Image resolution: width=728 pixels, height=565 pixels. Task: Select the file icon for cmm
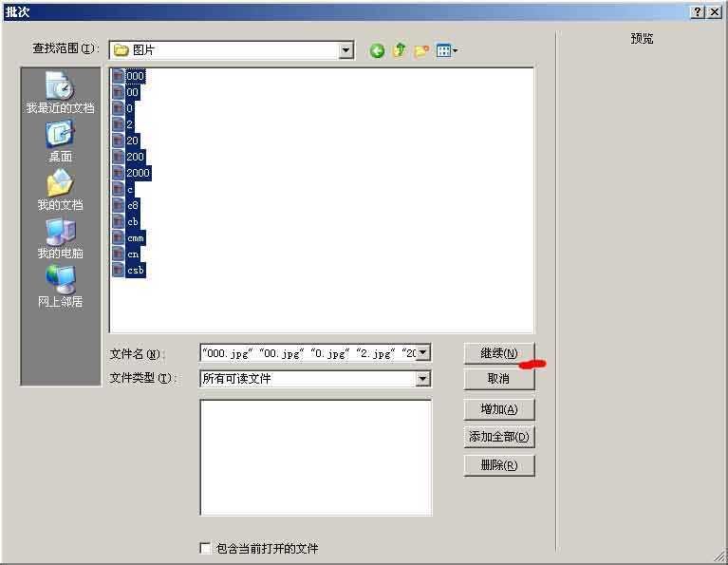click(119, 238)
